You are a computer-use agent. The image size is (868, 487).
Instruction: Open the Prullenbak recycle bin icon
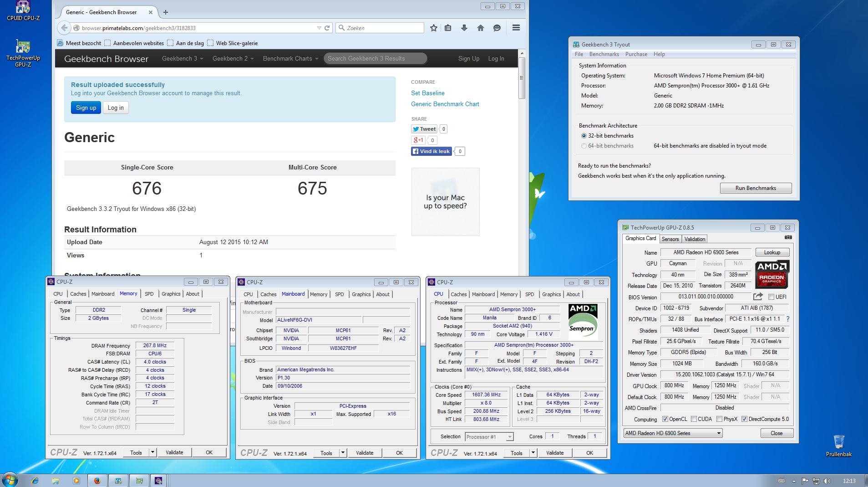839,445
